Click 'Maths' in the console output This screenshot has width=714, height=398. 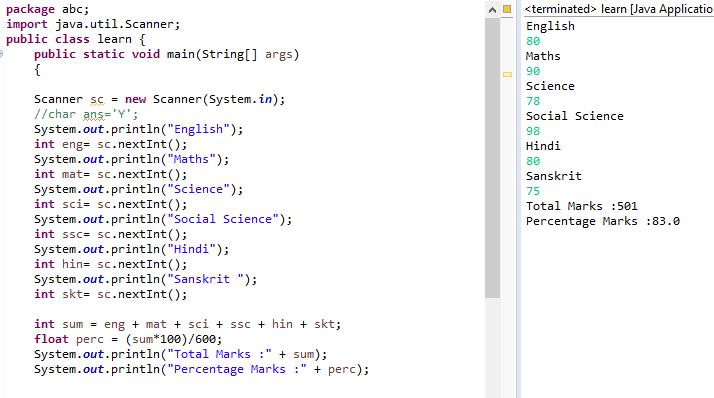[543, 56]
